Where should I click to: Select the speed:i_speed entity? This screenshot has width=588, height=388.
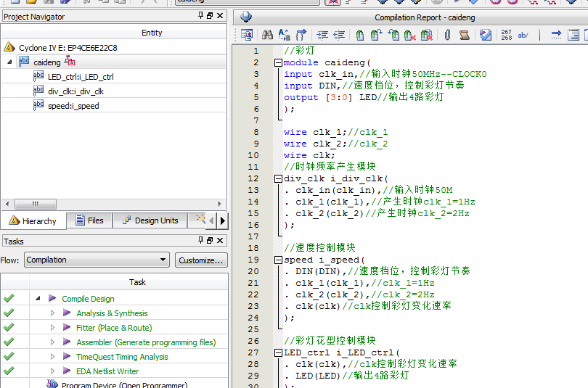pos(73,106)
